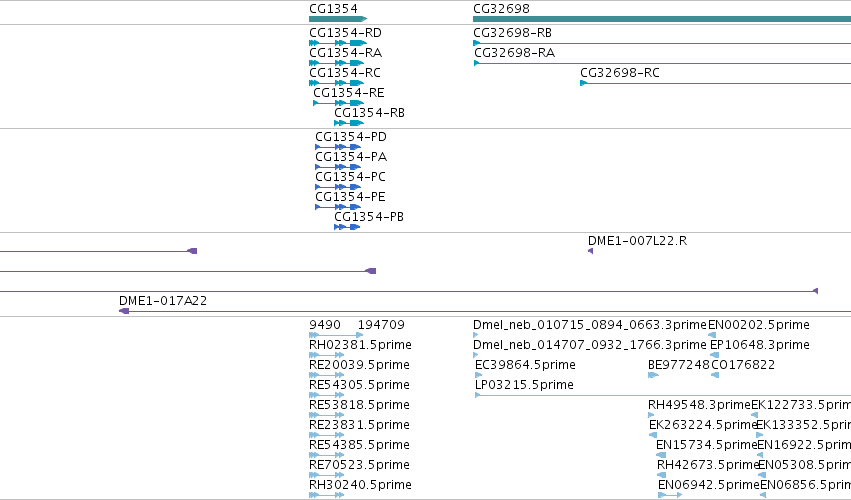
Task: Select protein CG1354-PC glyph
Action: click(338, 187)
